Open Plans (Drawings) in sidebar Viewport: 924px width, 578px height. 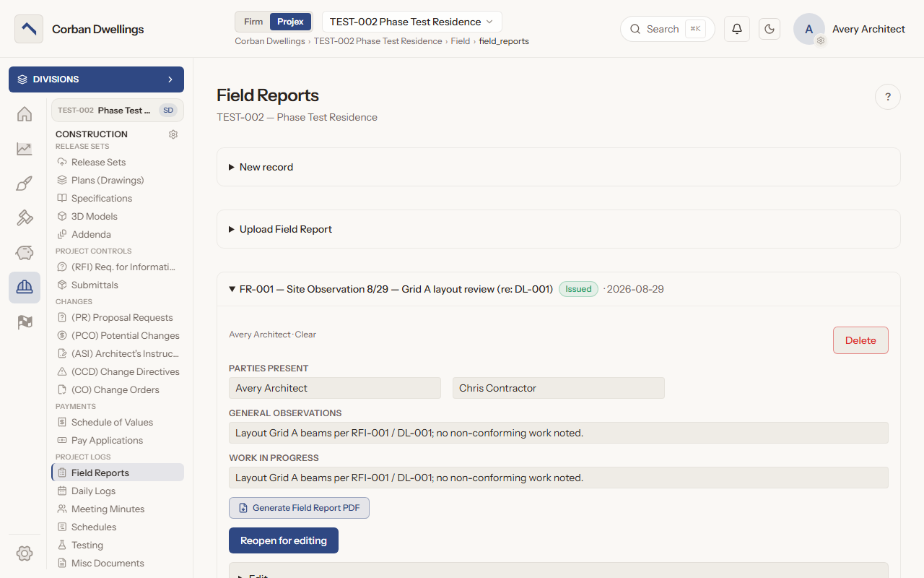click(x=117, y=180)
